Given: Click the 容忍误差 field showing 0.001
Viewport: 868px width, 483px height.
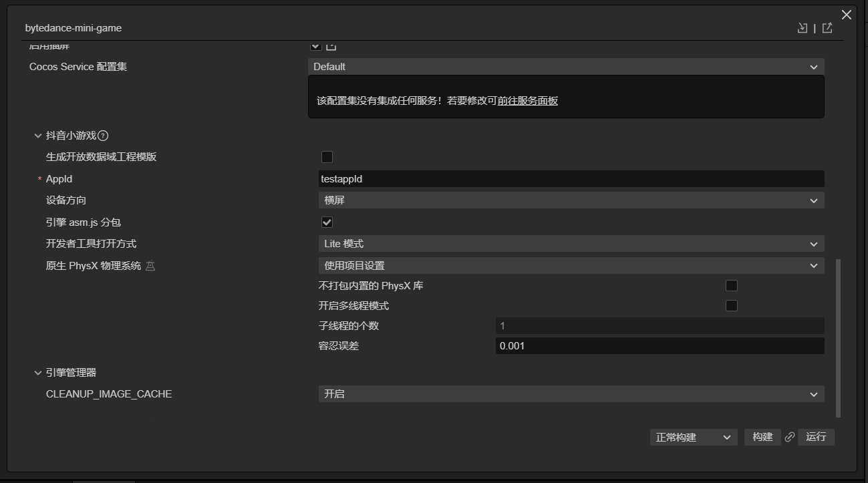Looking at the screenshot, I should [660, 346].
